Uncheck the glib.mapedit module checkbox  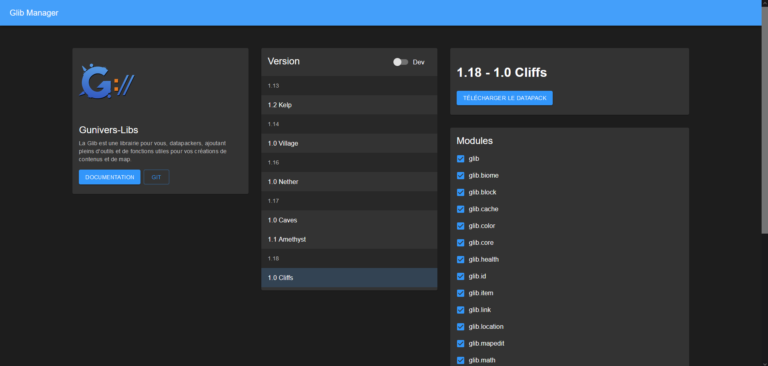460,343
